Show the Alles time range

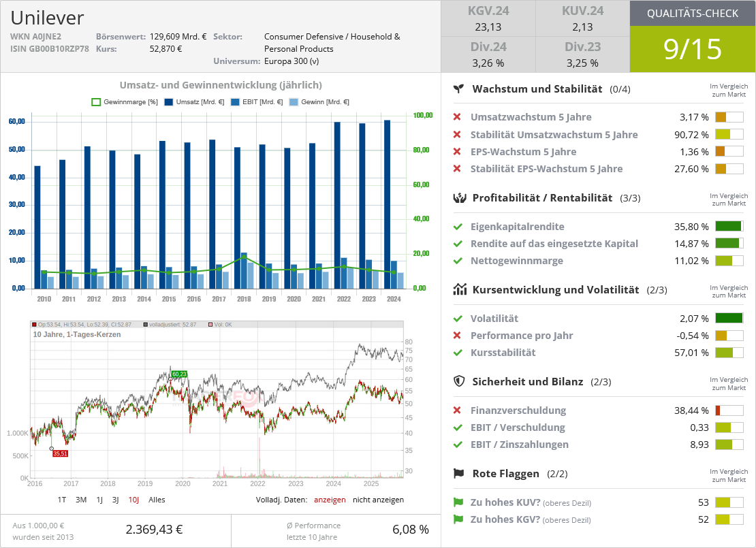(157, 500)
